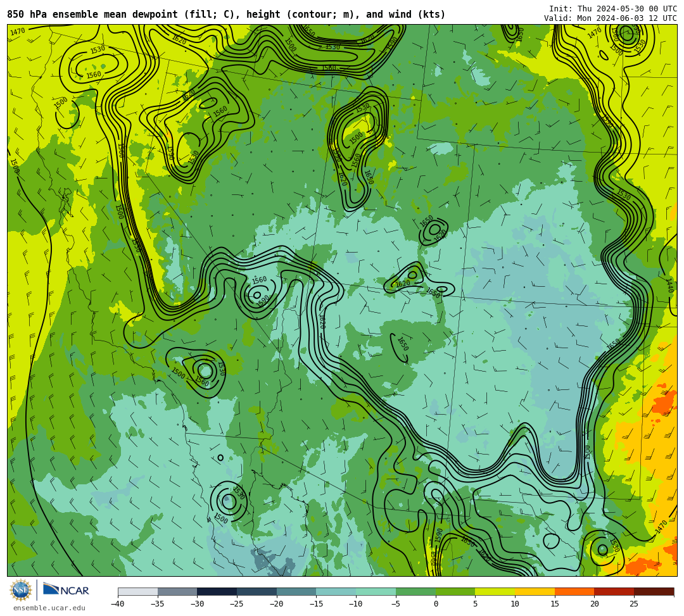Click the 15 to 20 orange swatch
The width and height of the screenshot is (684, 616).
point(574,591)
